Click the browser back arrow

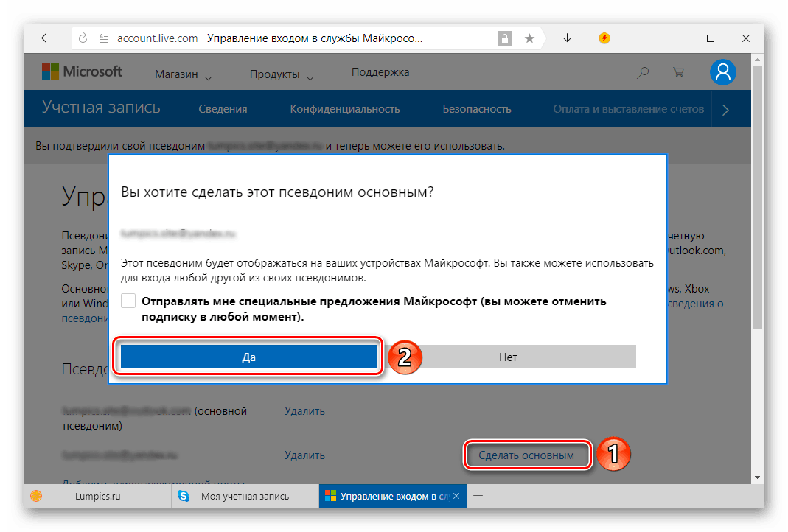(46, 38)
